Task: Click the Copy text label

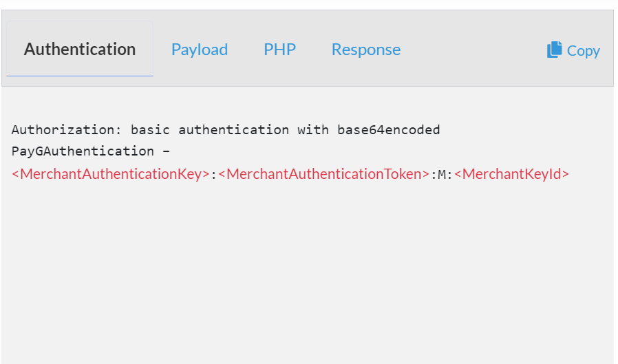Action: pyautogui.click(x=584, y=51)
